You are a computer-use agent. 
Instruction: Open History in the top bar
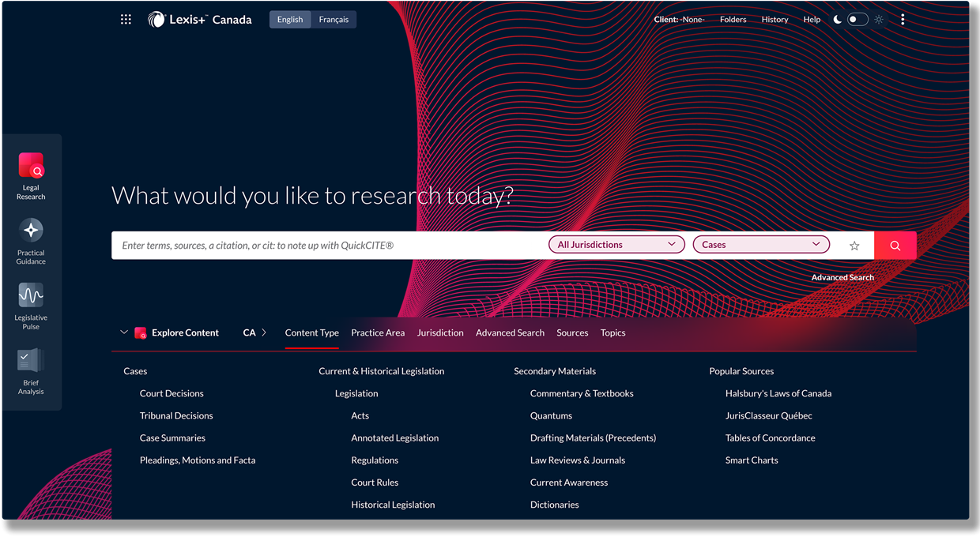(x=775, y=20)
